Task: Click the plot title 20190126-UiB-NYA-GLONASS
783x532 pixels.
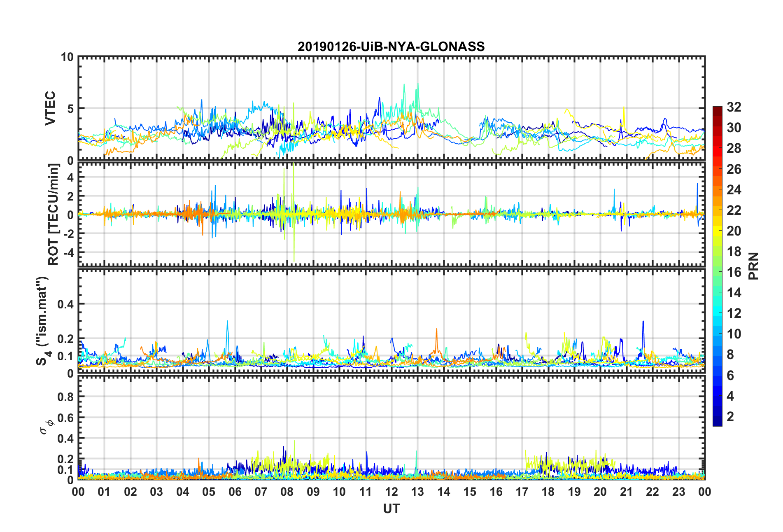Action: 391,47
